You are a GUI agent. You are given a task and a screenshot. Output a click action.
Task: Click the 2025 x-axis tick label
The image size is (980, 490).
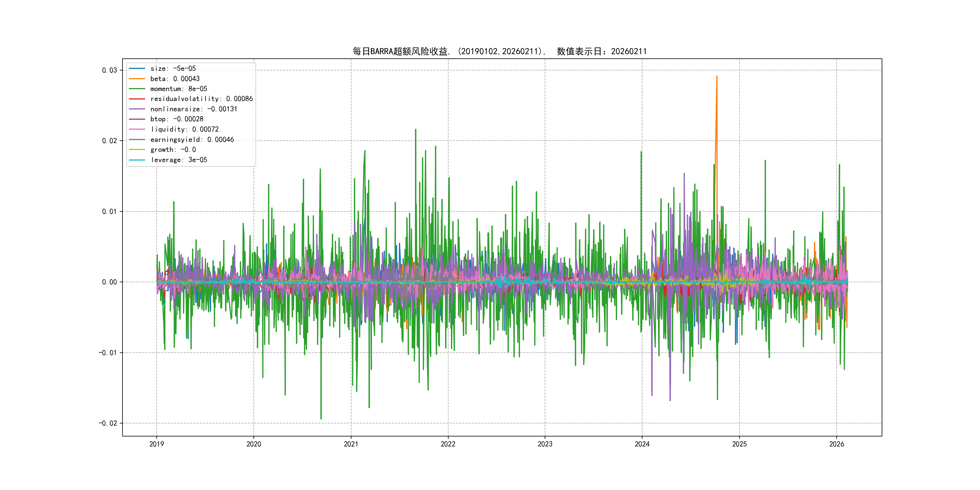(739, 444)
